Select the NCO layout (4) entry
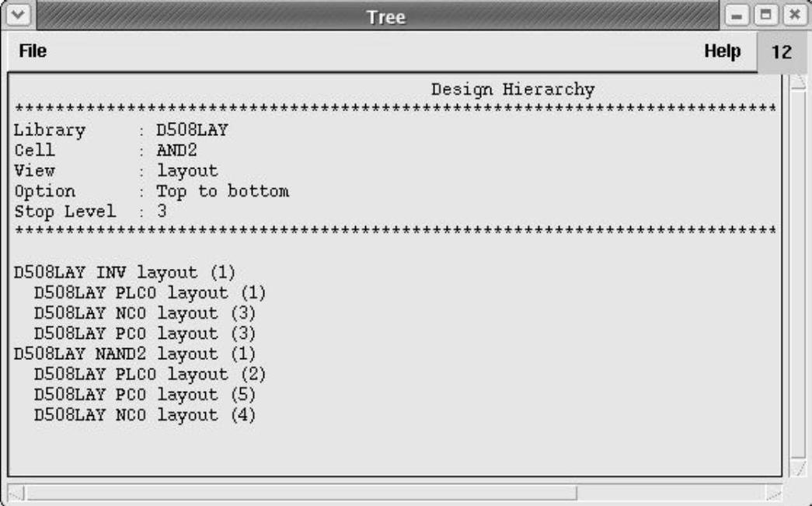 pos(145,415)
